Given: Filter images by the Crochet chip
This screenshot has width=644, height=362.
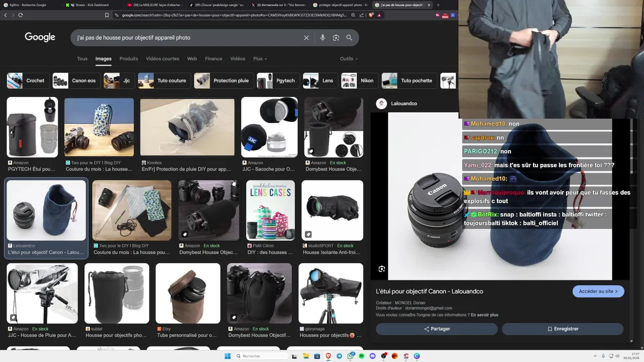Looking at the screenshot, I should click(28, 80).
